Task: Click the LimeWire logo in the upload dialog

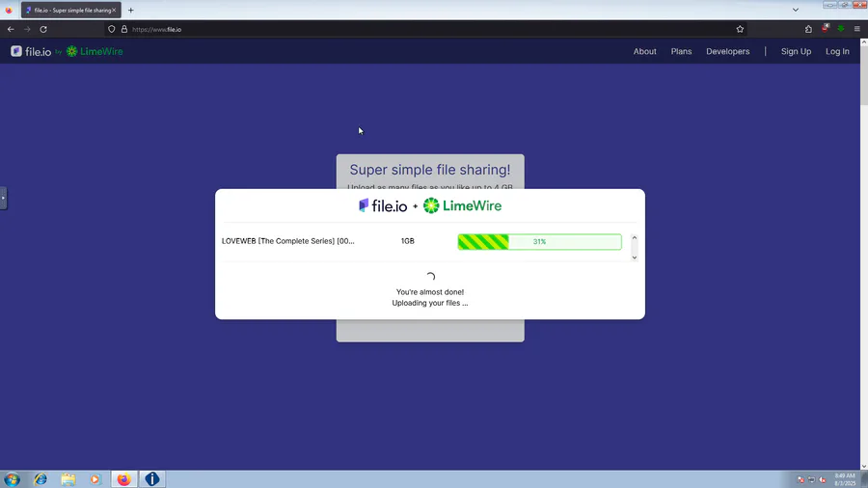Action: coord(462,205)
